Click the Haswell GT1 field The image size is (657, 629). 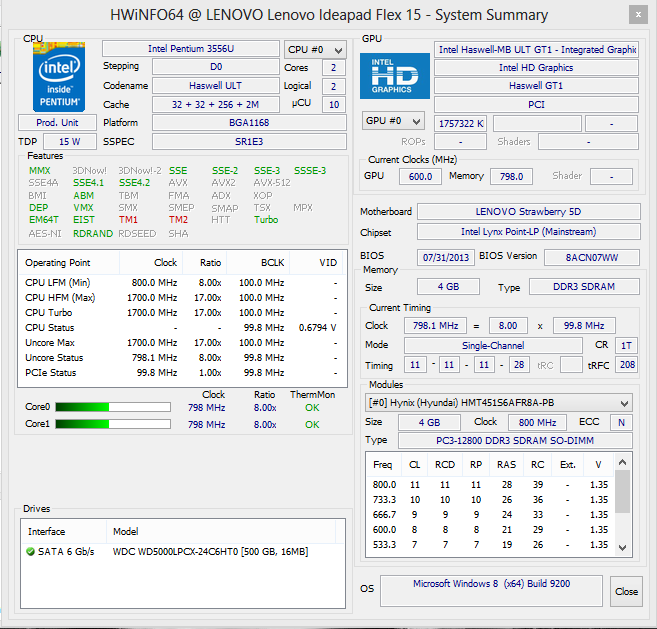click(536, 86)
